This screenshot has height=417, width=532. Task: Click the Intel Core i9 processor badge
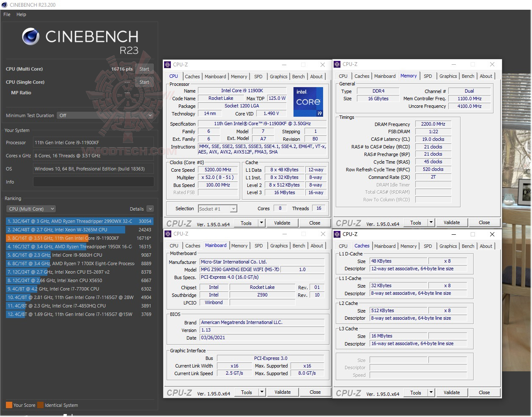[308, 102]
